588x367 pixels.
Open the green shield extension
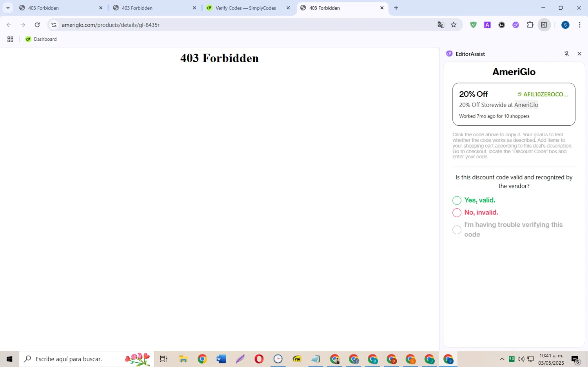[x=474, y=25]
